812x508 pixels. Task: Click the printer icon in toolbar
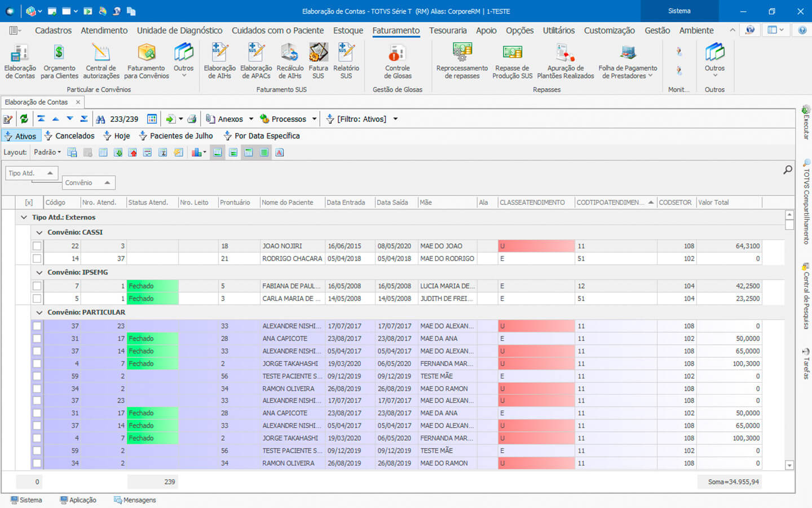[x=192, y=119]
